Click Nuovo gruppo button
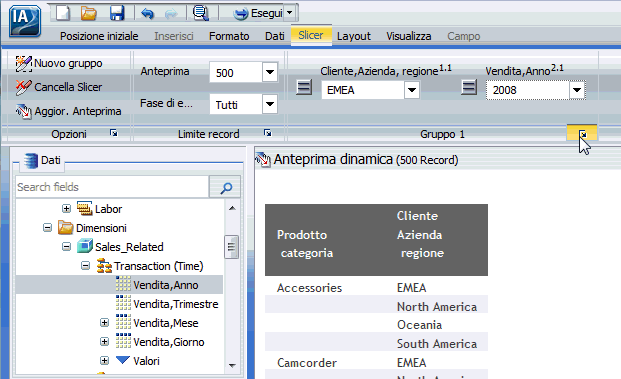The height and width of the screenshot is (379, 621). pyautogui.click(x=59, y=63)
